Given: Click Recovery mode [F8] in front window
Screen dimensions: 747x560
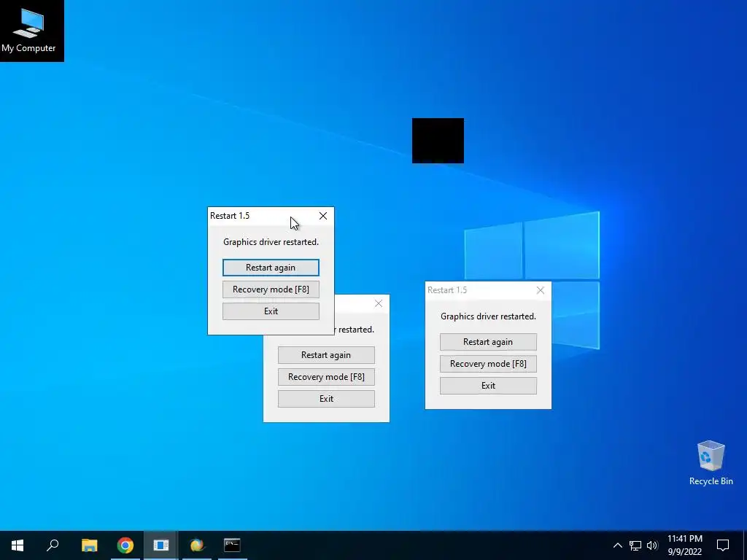Looking at the screenshot, I should coord(271,289).
